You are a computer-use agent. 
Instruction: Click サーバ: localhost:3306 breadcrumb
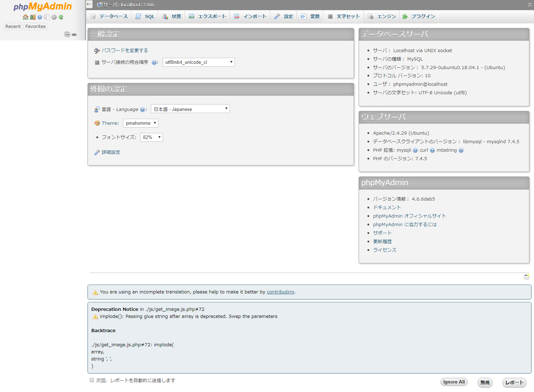[129, 5]
